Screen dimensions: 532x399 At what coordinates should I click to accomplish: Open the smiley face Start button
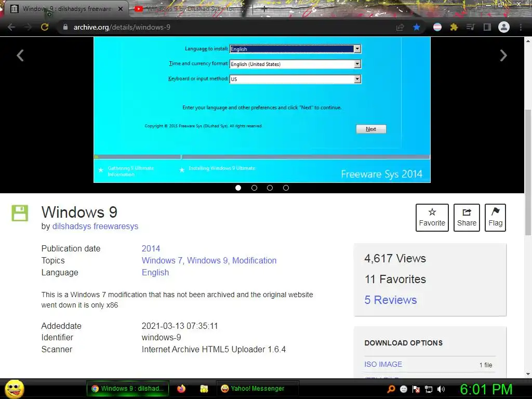pos(14,389)
